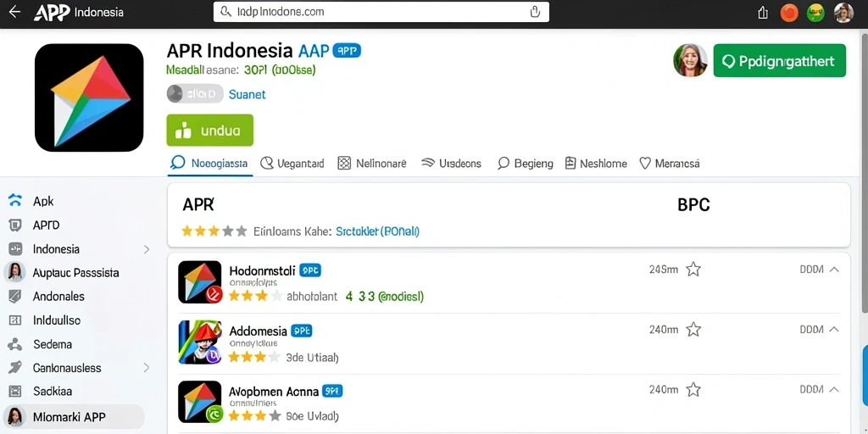Collapse the Avopbmen Acnna row chevron
Screen dimensions: 868x434
[834, 390]
